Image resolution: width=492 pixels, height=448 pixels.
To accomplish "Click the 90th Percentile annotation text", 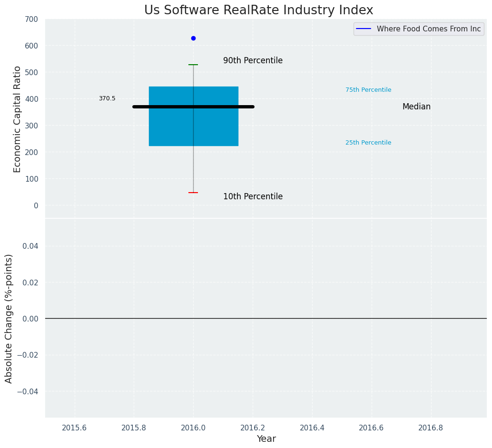I will tap(253, 61).
